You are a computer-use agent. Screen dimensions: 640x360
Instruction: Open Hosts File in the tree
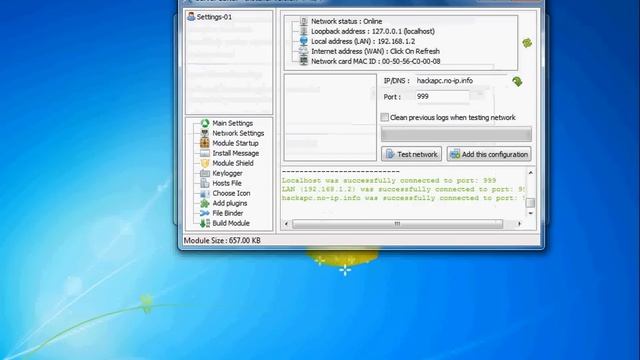(227, 183)
